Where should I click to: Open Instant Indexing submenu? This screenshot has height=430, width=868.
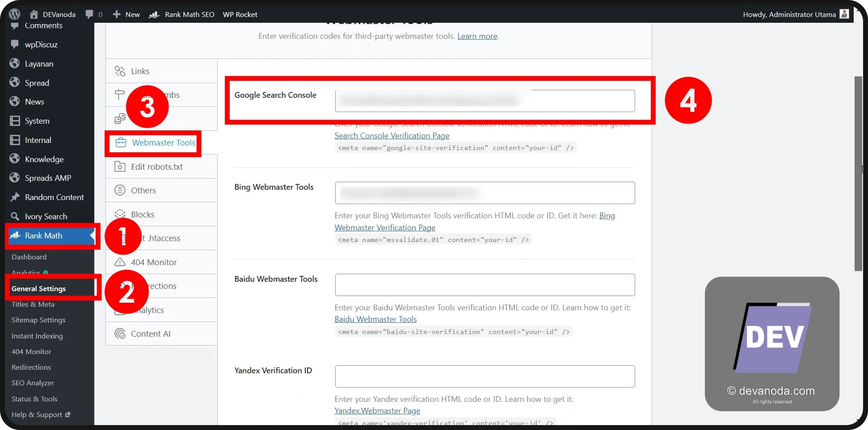[x=37, y=336]
